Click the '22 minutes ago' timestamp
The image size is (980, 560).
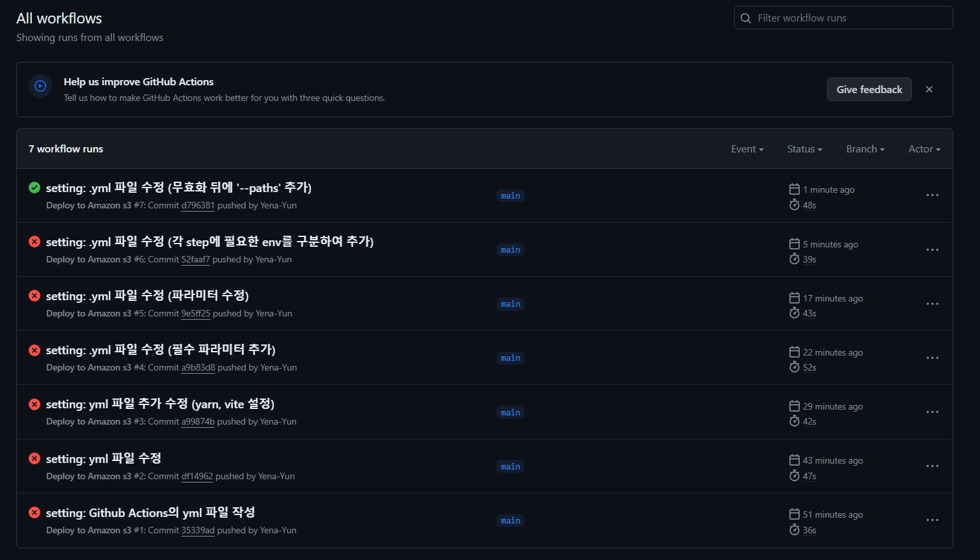tap(833, 352)
